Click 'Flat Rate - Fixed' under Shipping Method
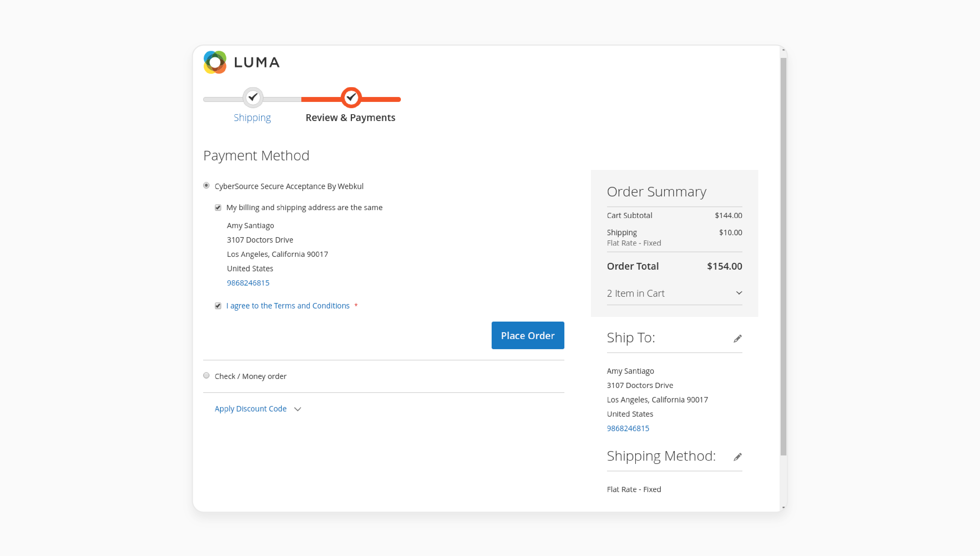The width and height of the screenshot is (980, 556). point(634,489)
